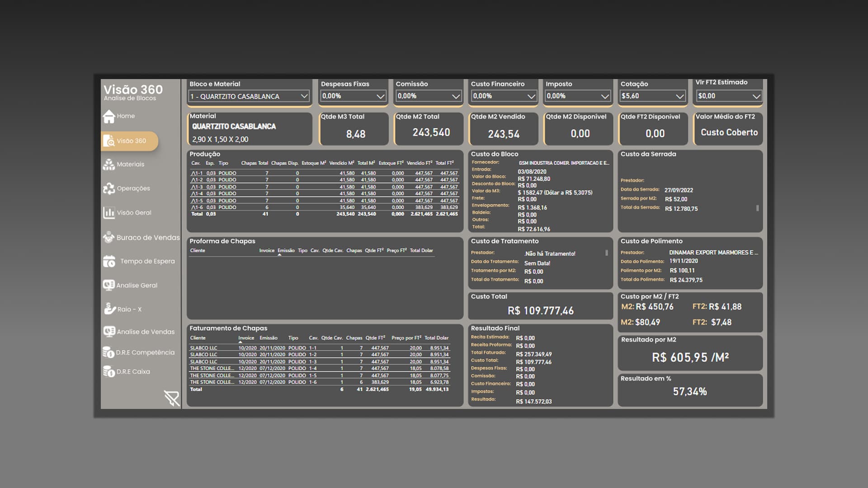The width and height of the screenshot is (868, 488).
Task: Open the Custo Financeiro dropdown
Action: [504, 96]
